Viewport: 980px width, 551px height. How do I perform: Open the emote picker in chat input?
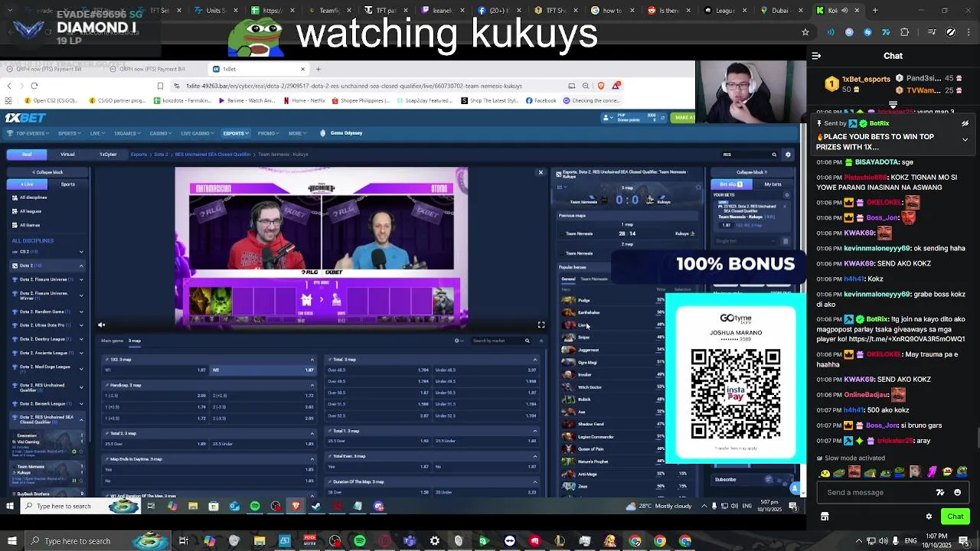957,492
